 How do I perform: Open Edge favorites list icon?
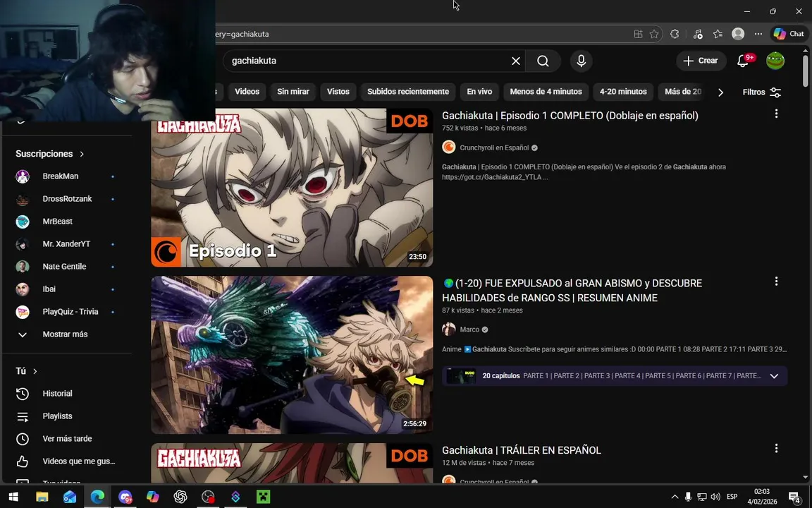tap(718, 34)
